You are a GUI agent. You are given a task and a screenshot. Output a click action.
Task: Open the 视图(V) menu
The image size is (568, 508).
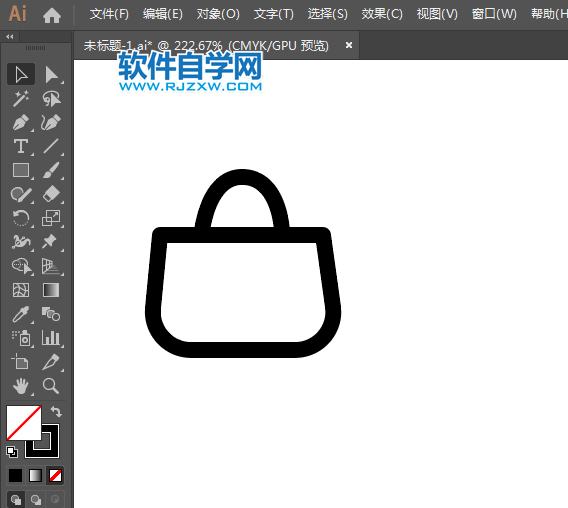437,14
